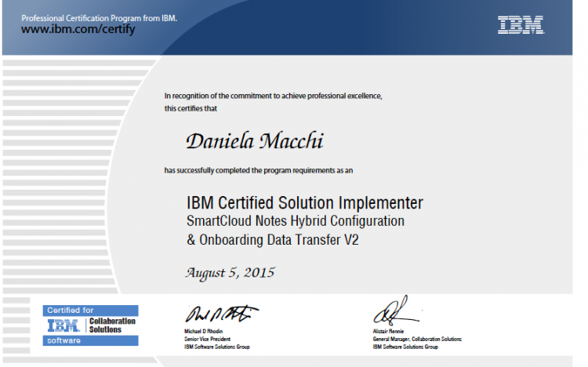The height and width of the screenshot is (367, 588).
Task: Click the recipient's name on the certificate
Action: (x=255, y=141)
